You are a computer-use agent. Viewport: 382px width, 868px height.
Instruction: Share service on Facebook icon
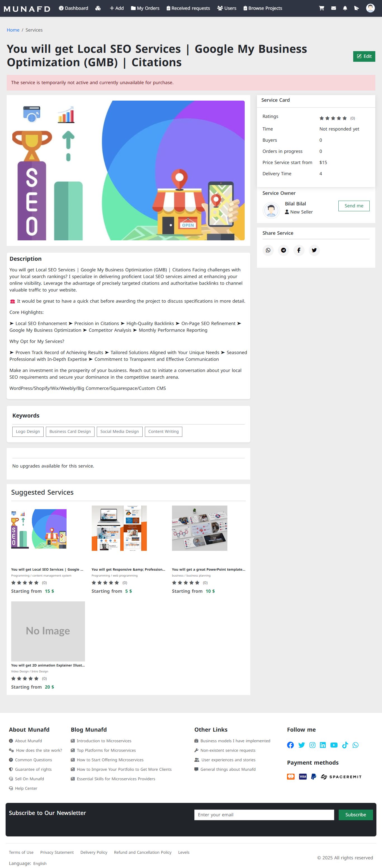[x=299, y=250]
